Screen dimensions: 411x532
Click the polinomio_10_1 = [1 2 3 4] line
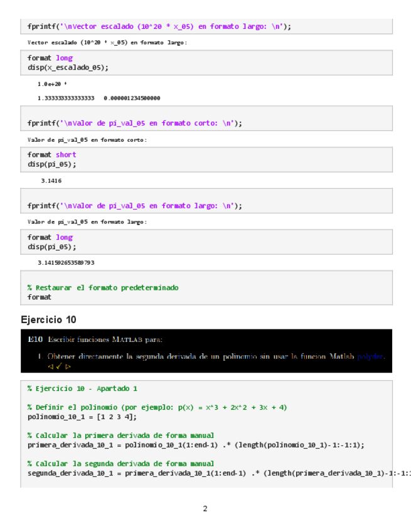82,416
